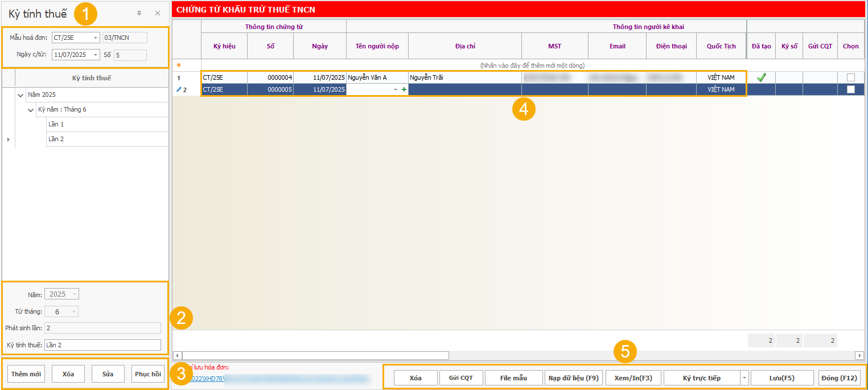The image size is (868, 390).
Task: Click the Số field showing 5
Action: [x=130, y=55]
